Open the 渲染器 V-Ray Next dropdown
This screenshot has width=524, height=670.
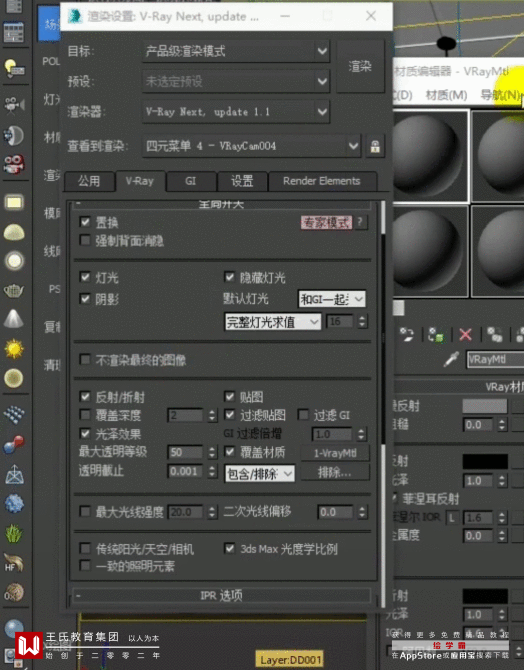coord(236,112)
